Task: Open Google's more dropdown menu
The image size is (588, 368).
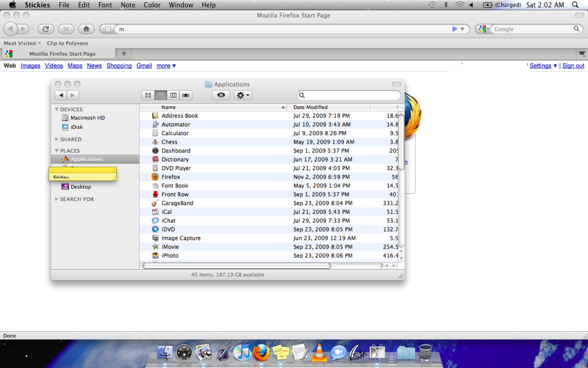Action: click(x=166, y=66)
